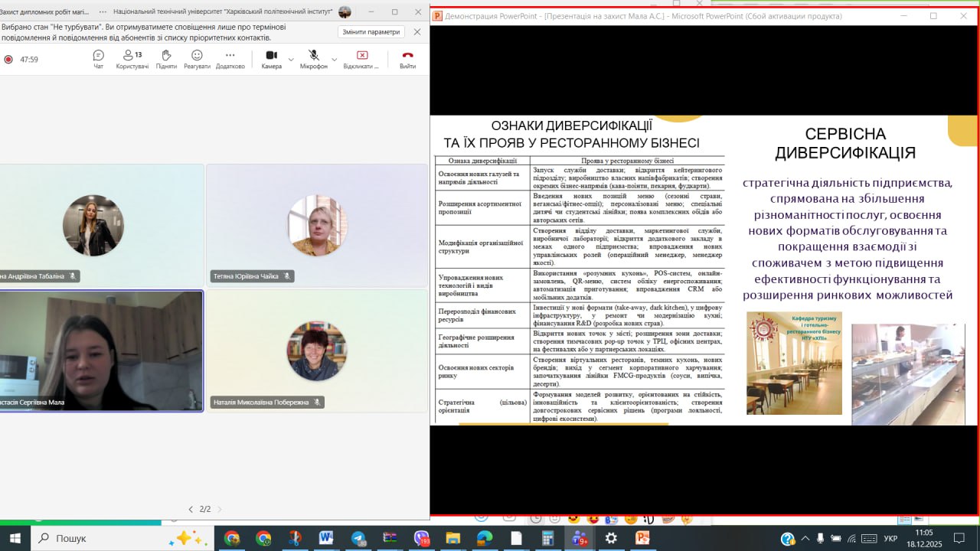Viewport: 980px width, 551px height.
Task: Click Змінити параметри button
Action: (371, 32)
